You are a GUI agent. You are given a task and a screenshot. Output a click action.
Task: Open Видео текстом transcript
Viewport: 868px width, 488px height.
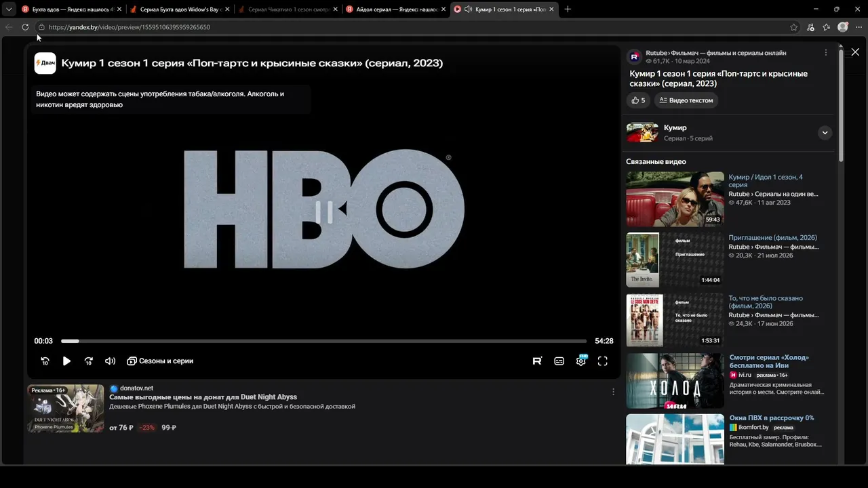point(686,100)
